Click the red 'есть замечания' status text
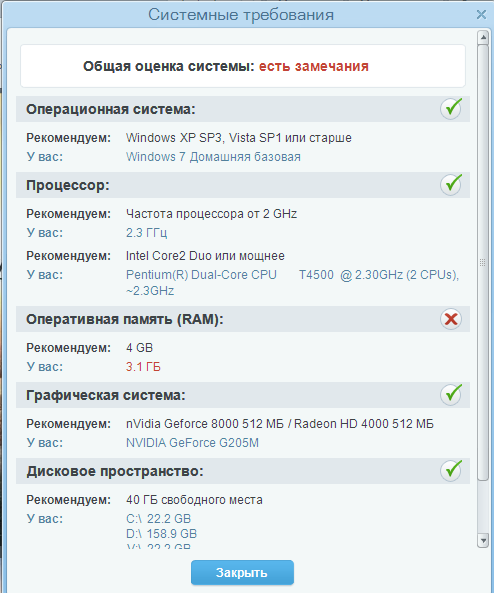Image resolution: width=494 pixels, height=593 pixels. [314, 66]
